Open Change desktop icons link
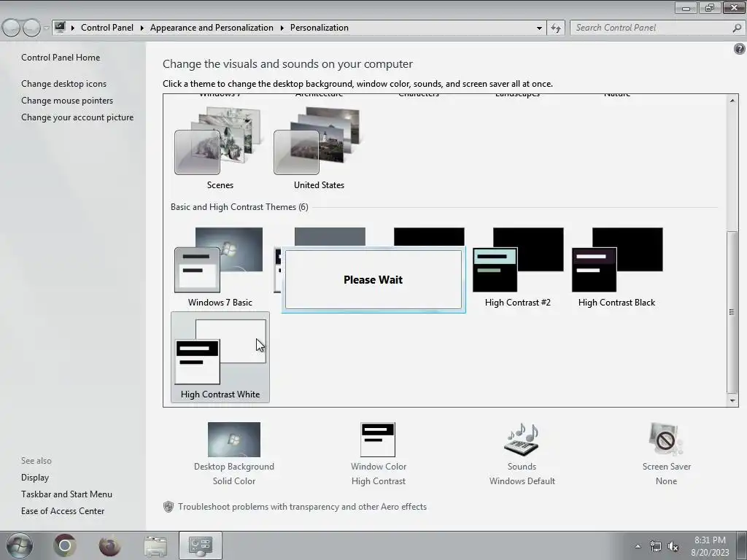This screenshot has width=747, height=560. (64, 84)
